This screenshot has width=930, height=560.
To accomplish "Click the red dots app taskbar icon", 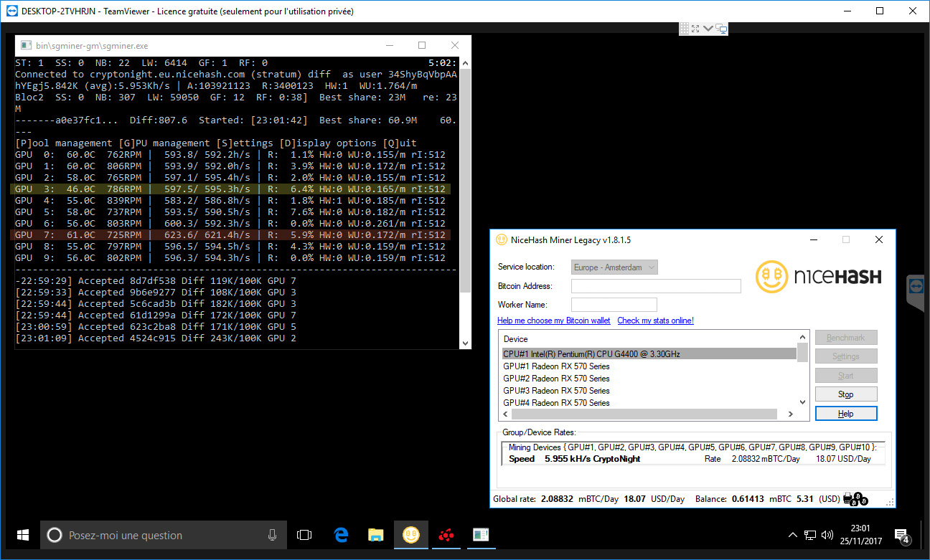I will pos(446,535).
